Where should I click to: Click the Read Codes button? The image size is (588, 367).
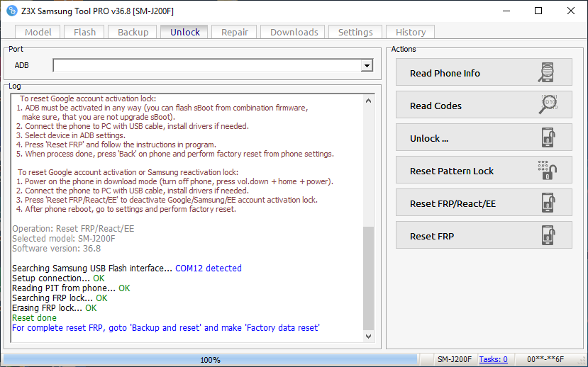click(484, 104)
